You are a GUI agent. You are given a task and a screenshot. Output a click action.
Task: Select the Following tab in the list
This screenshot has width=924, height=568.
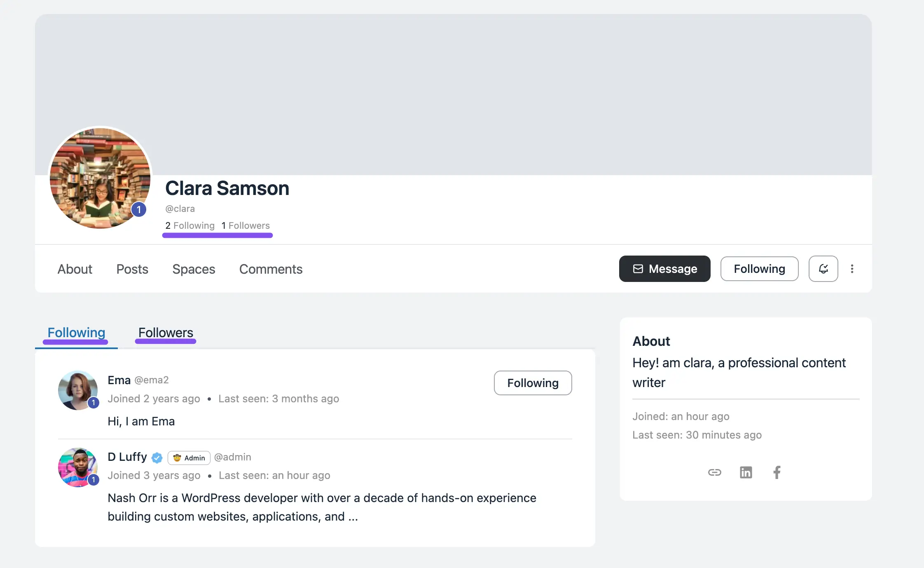(x=76, y=333)
